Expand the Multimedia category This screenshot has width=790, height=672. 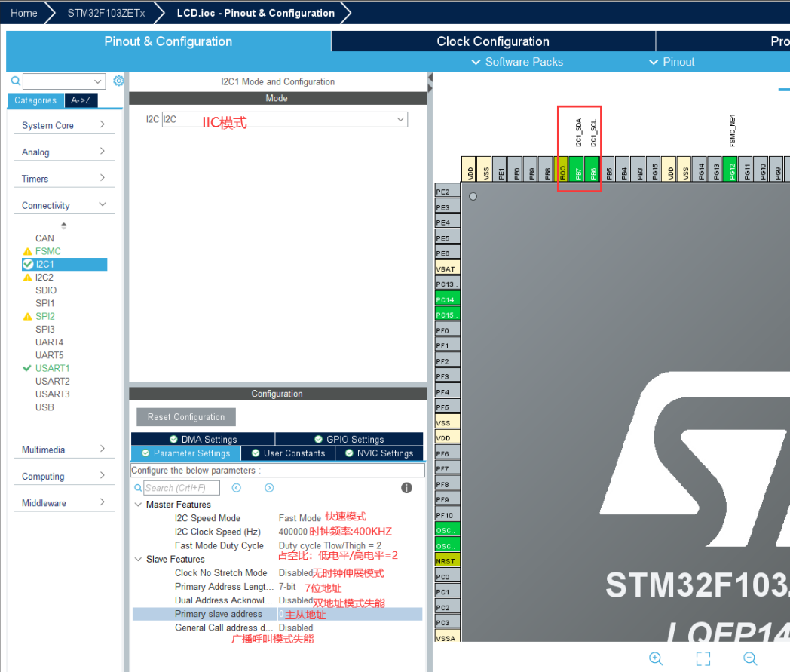pyautogui.click(x=64, y=450)
